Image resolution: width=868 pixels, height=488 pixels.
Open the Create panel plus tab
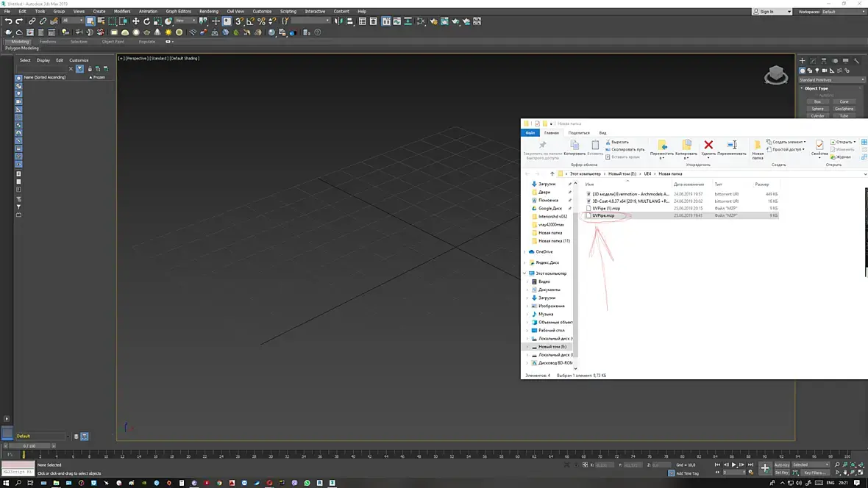point(803,60)
